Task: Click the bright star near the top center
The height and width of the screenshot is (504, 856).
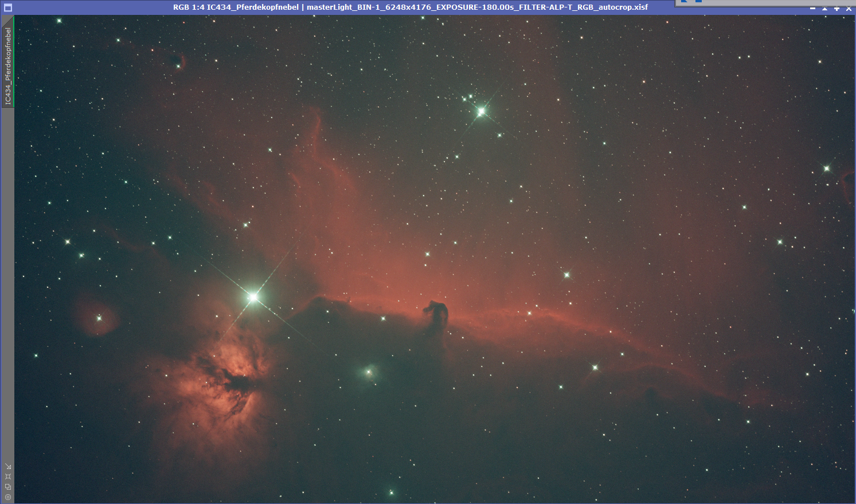Action: 481,111
